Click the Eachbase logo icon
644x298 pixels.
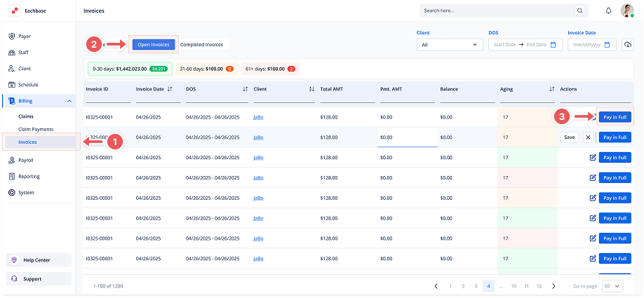(x=15, y=11)
